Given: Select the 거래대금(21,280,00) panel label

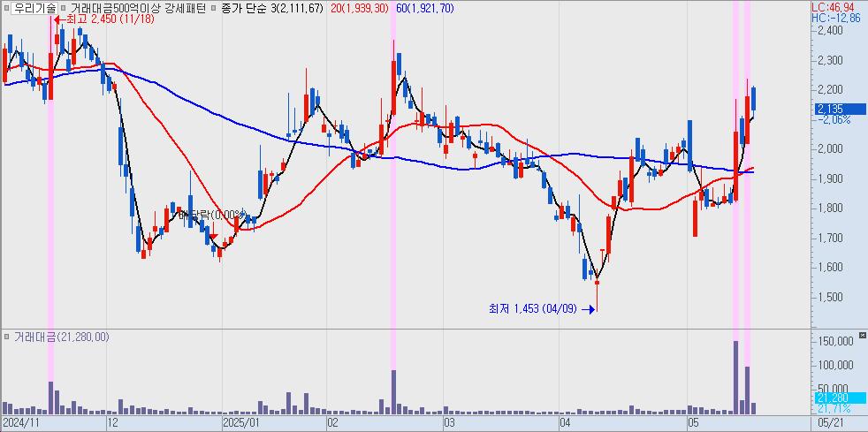Looking at the screenshot, I should (62, 336).
